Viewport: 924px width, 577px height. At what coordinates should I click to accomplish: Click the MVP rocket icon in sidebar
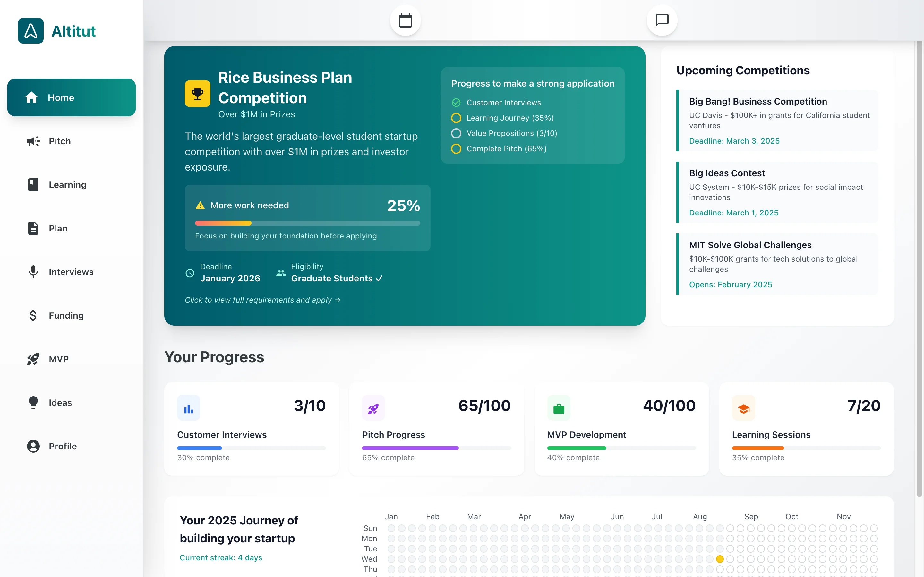click(33, 359)
